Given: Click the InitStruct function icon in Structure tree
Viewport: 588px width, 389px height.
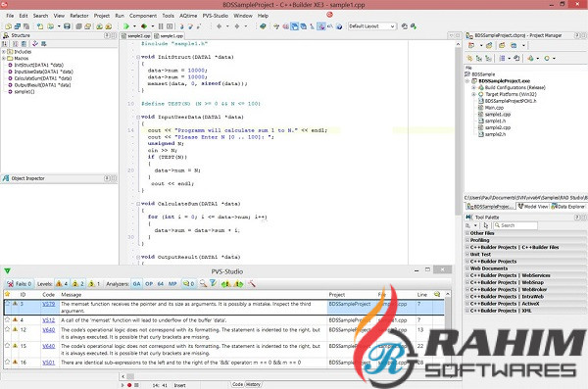Looking at the screenshot, I should (10, 65).
